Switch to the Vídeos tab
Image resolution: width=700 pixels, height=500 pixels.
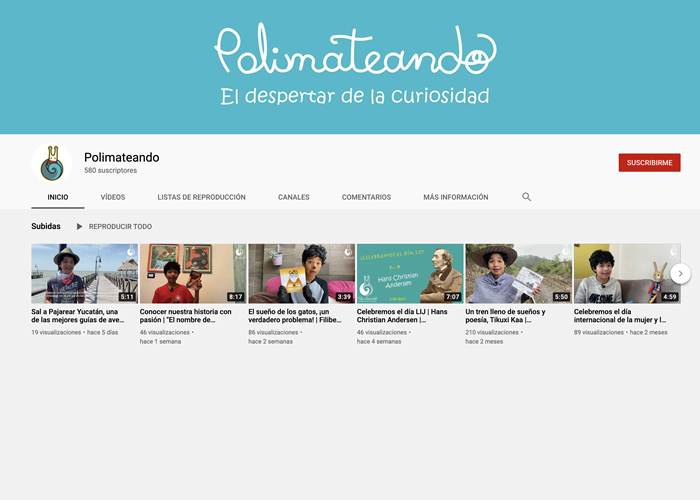pos(113,197)
